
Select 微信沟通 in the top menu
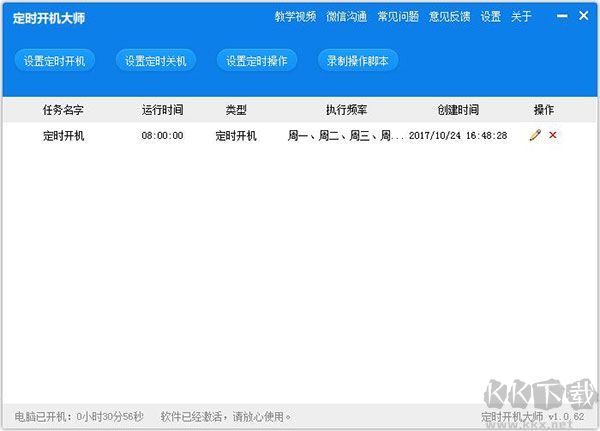click(346, 17)
